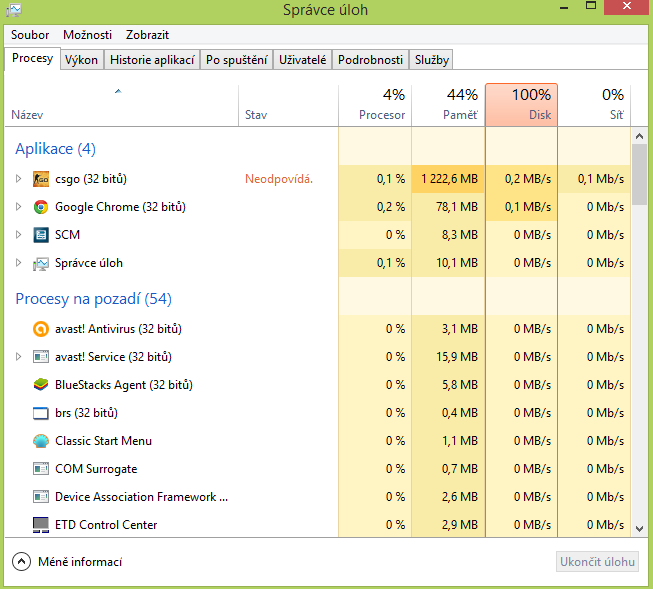Screen dimensions: 653x589
Task: Sort by the Stav column header
Action: (288, 105)
